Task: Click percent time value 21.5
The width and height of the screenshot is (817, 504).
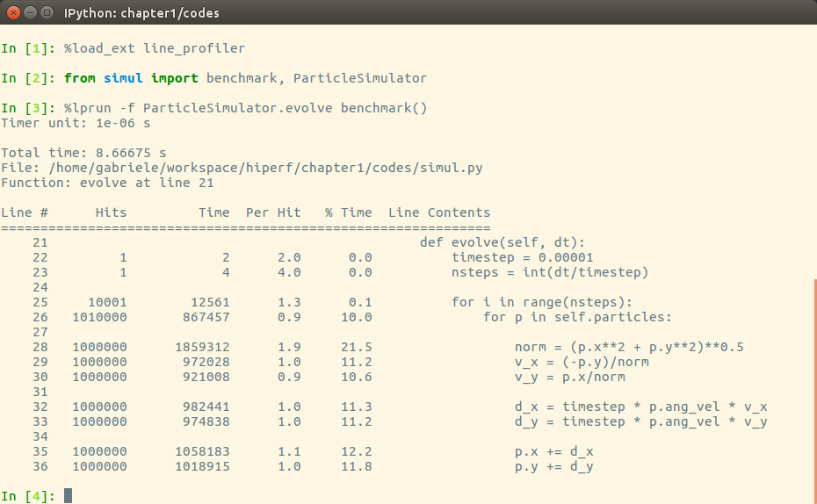Action: pyautogui.click(x=357, y=347)
